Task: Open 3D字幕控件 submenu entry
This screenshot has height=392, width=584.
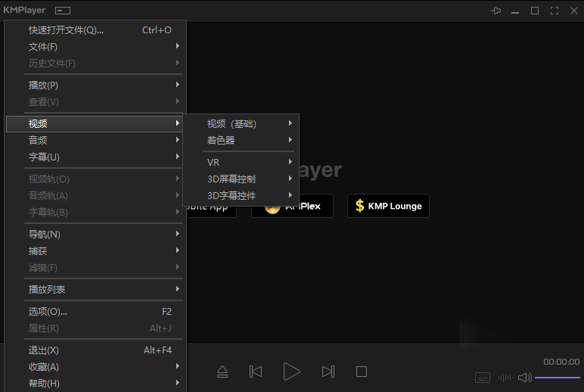Action: (x=241, y=196)
